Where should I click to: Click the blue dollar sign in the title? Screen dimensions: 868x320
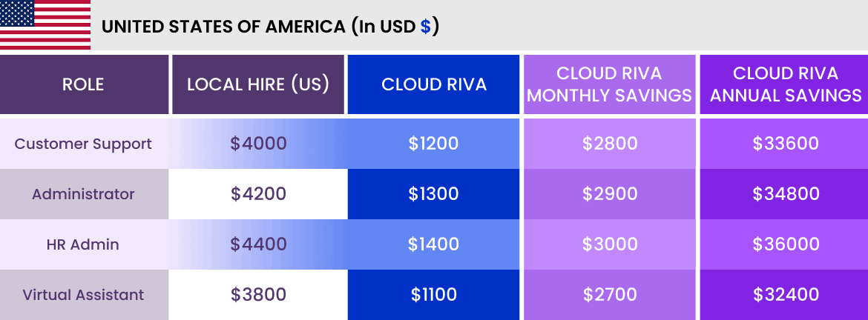point(424,27)
